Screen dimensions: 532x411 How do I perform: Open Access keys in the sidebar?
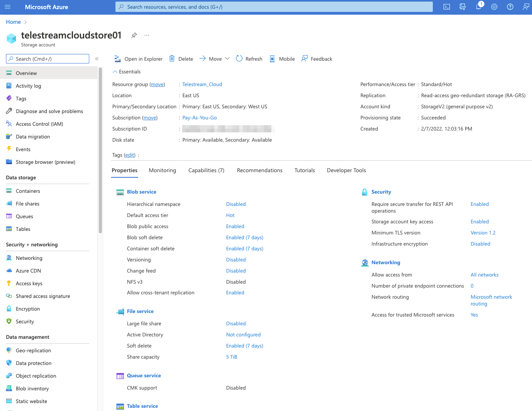click(x=48, y=283)
